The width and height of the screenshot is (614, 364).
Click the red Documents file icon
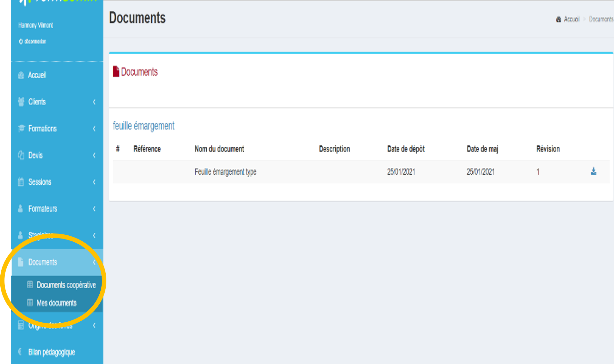tap(116, 72)
